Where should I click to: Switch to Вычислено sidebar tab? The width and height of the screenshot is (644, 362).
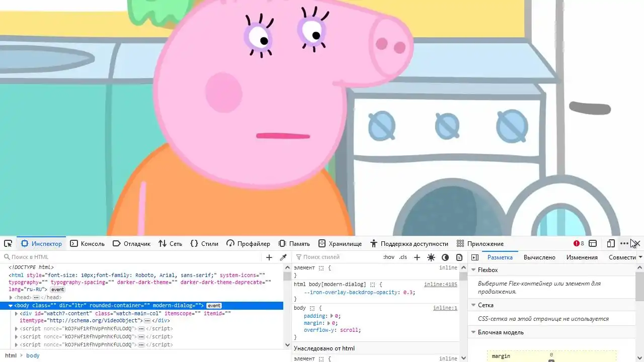tap(539, 257)
